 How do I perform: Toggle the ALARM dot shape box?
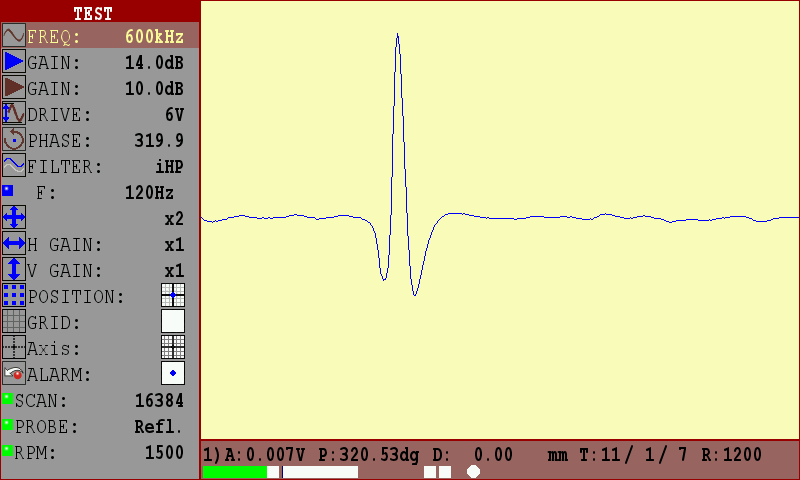point(173,373)
